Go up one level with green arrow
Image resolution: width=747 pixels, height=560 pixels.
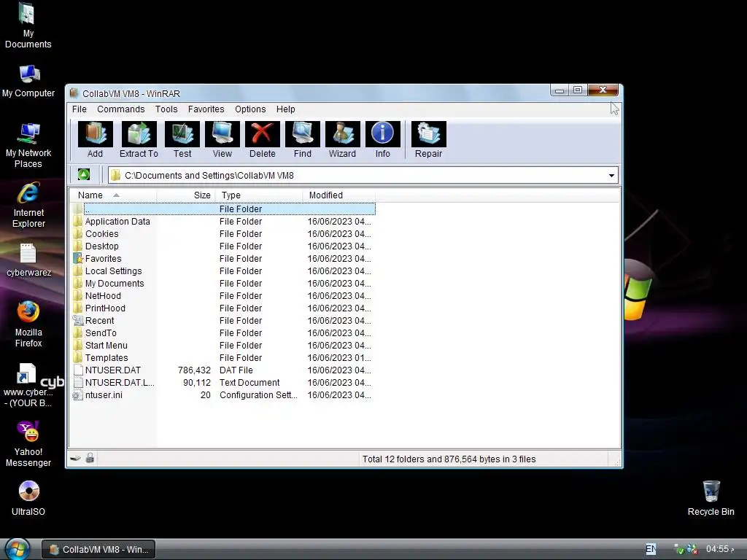84,175
